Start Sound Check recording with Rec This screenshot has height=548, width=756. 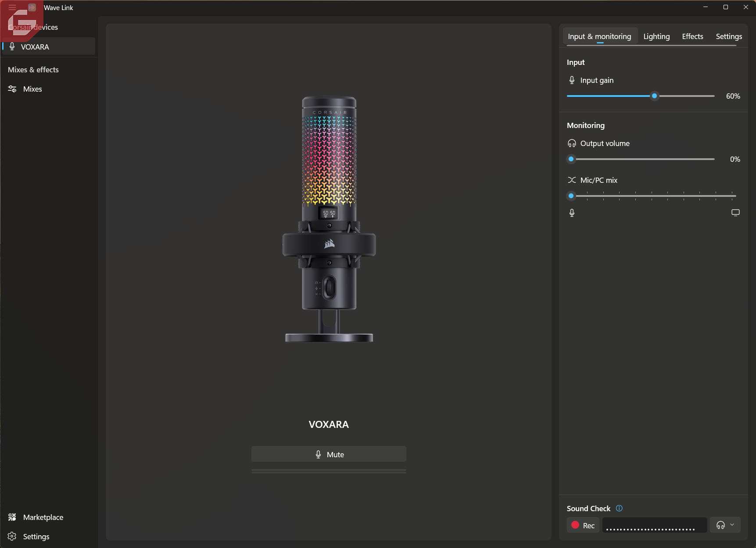click(x=583, y=525)
